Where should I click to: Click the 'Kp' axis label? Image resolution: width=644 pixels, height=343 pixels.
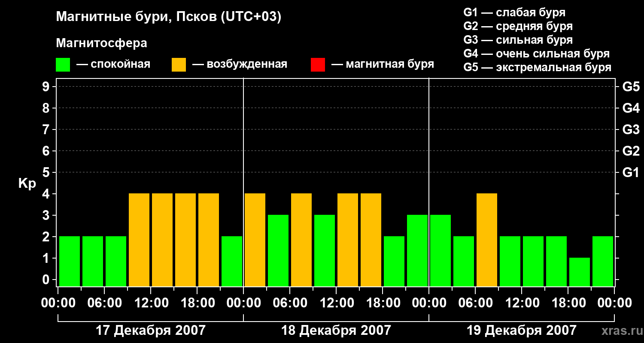27,184
